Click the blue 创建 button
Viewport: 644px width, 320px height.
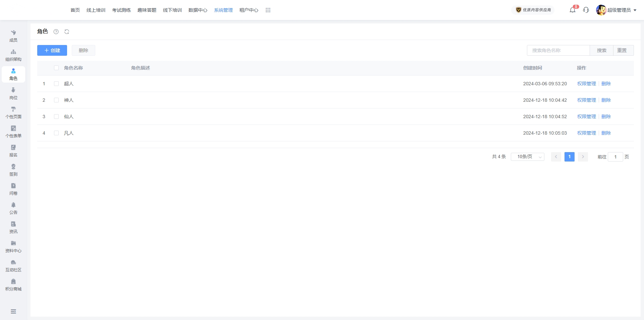pyautogui.click(x=52, y=50)
